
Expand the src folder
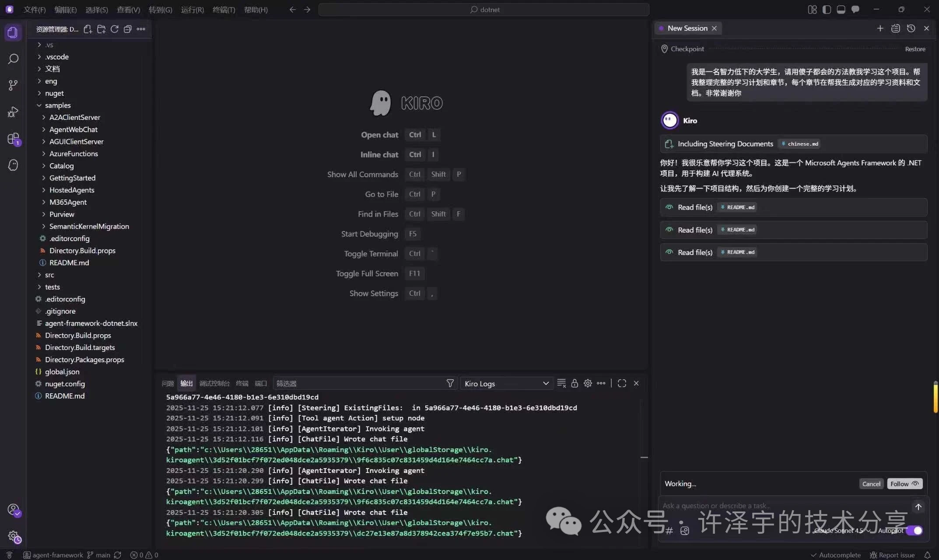tap(49, 275)
